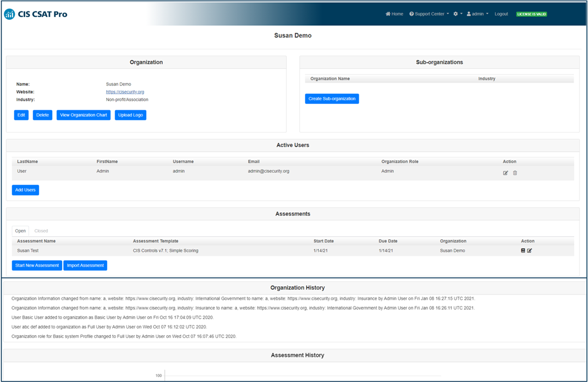Click the Support Center question mark icon

click(412, 14)
